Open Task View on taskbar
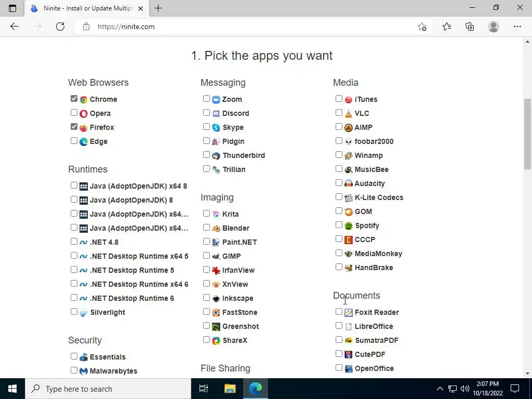Viewport: 532px width, 399px height. tap(203, 389)
